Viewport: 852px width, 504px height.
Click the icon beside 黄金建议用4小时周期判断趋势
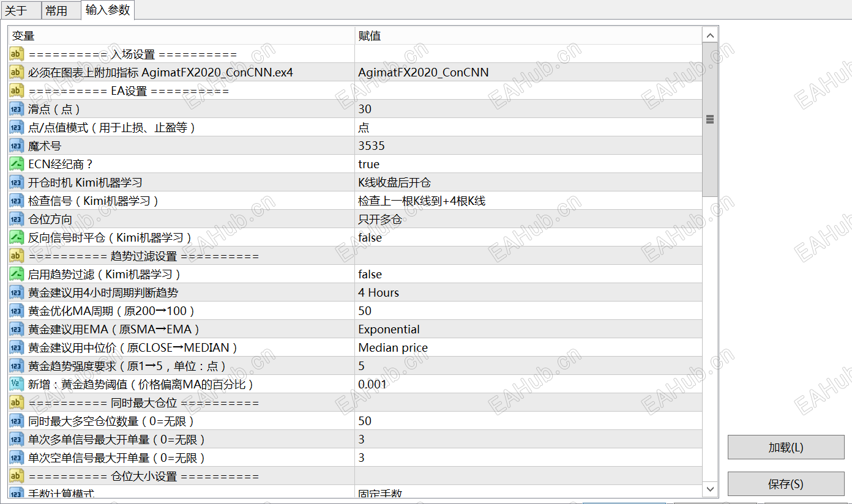[x=17, y=292]
